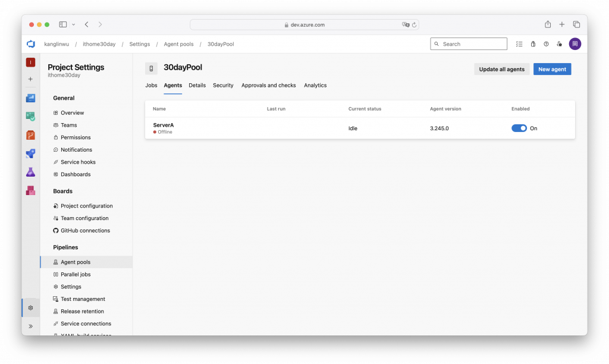The image size is (609, 364).
Task: Select Agent pools in sidebar
Action: tap(86, 262)
